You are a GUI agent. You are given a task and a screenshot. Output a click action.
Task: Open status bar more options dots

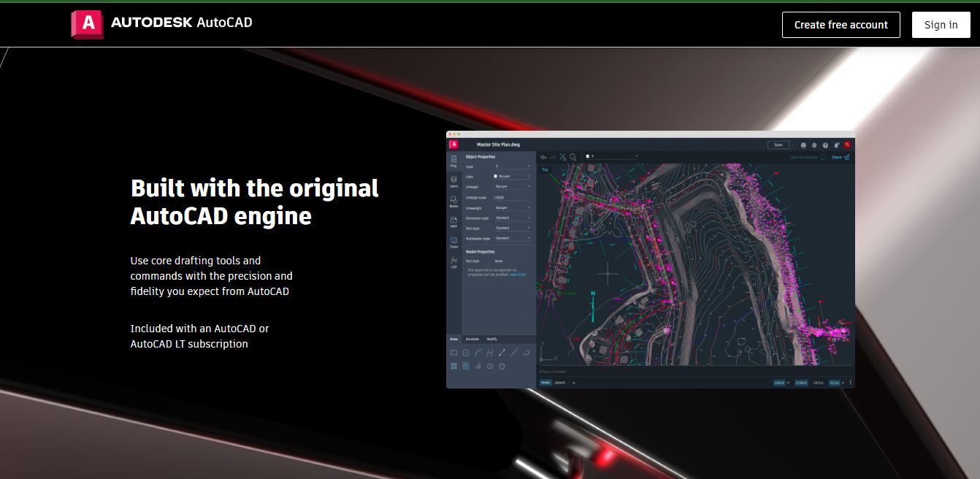[851, 383]
